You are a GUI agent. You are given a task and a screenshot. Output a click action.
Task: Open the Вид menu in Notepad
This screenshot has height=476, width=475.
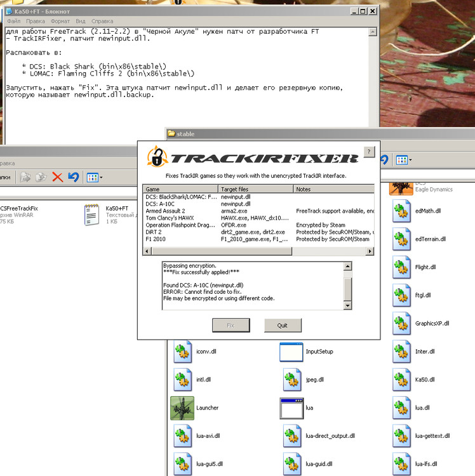81,21
